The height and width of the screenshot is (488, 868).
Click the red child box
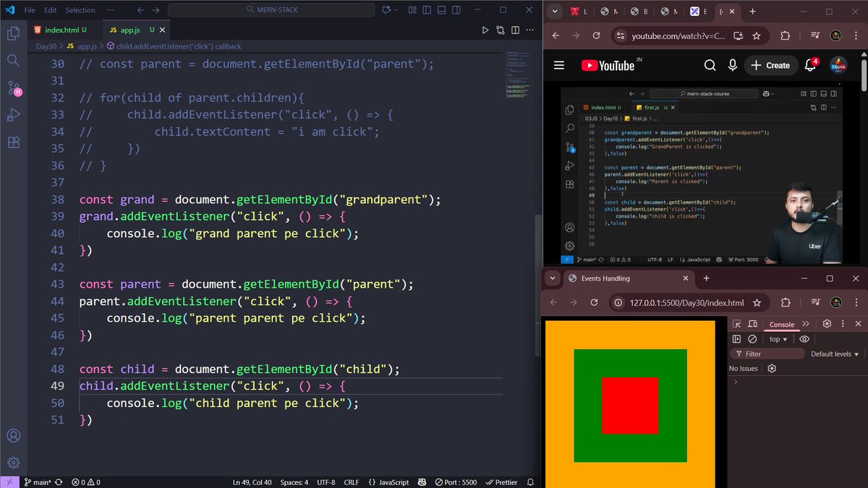coord(629,406)
